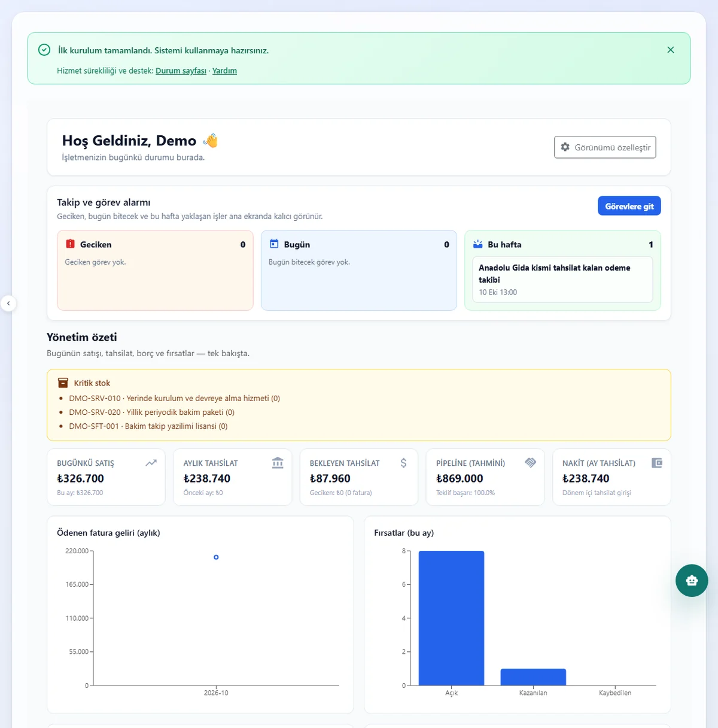
Task: Click the Takip ve görev alarmı heading
Action: [x=104, y=202]
